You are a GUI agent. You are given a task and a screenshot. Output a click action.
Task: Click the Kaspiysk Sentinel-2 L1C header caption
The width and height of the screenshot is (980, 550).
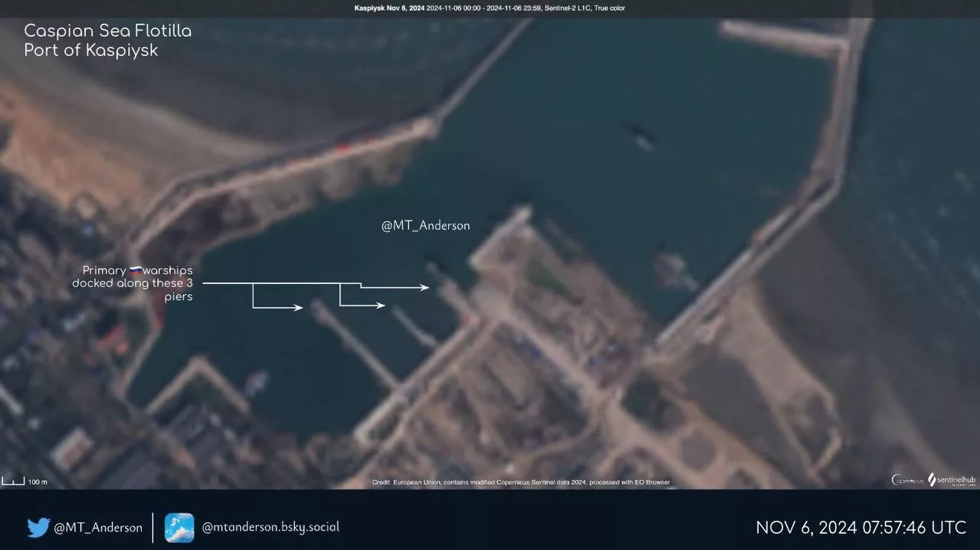tap(489, 8)
